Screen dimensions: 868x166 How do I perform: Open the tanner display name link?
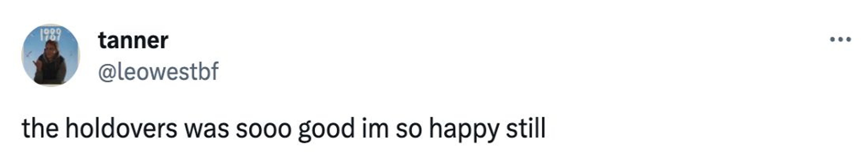pos(133,41)
